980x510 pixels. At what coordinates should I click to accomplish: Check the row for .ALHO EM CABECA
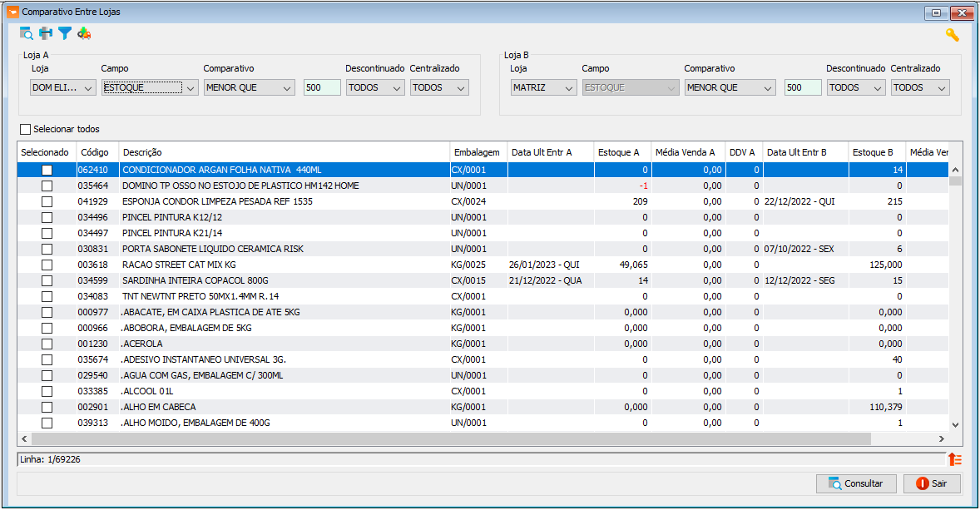click(47, 408)
